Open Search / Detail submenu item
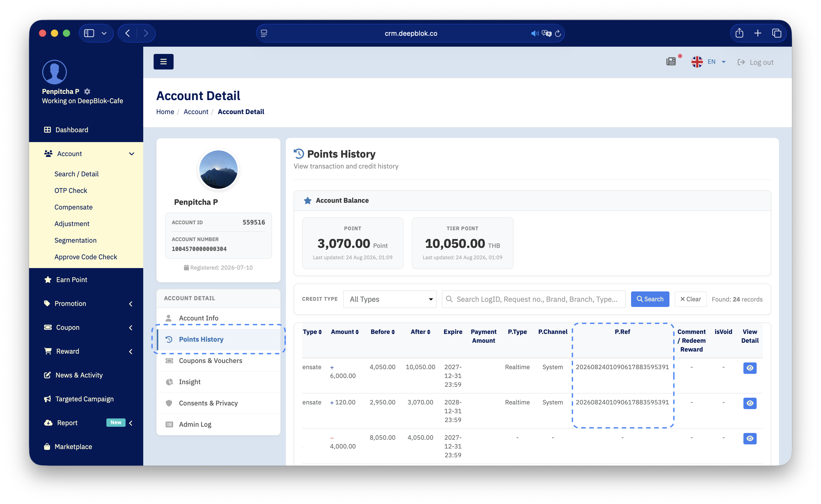Viewport: 821px width, 504px height. [x=76, y=174]
